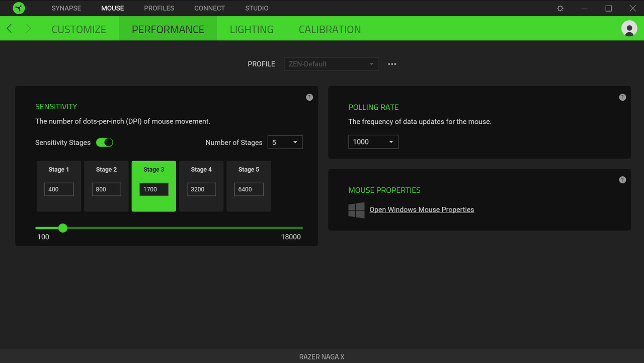Viewport: 644px width, 363px height.
Task: Click the slider maximum value 18000
Action: [x=291, y=237]
